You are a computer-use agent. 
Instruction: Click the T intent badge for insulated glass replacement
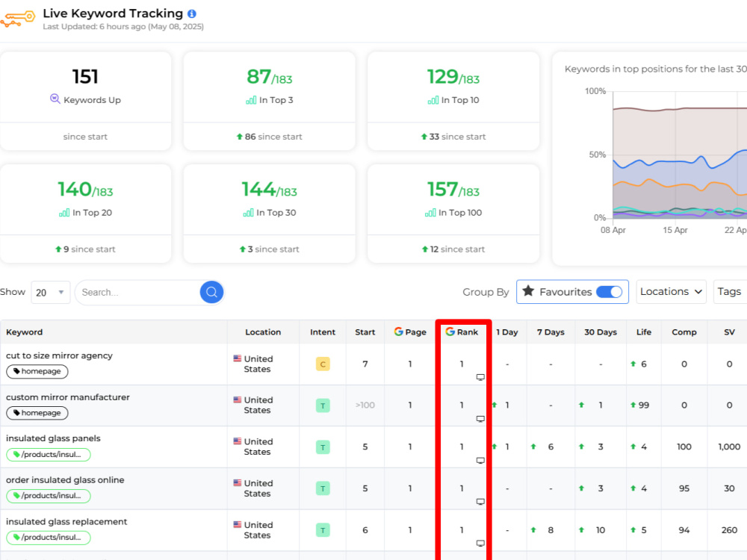click(x=323, y=530)
